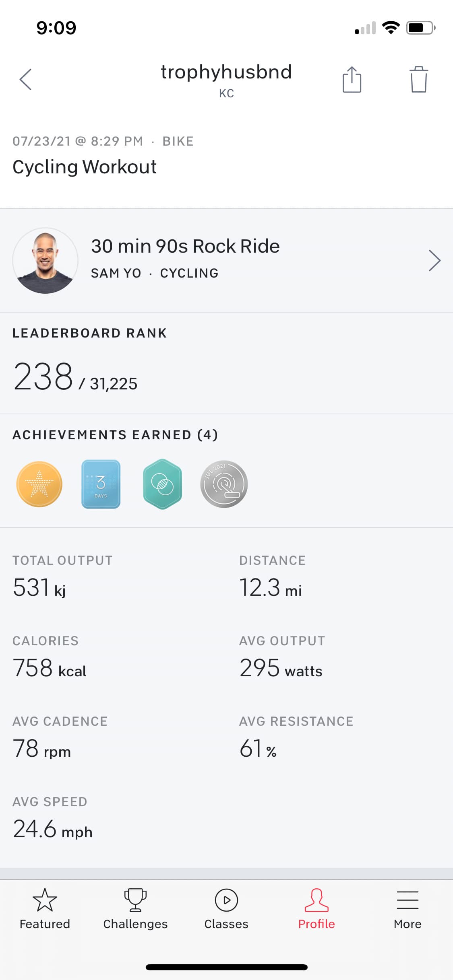Tap the Wi-Fi status bar icon
The width and height of the screenshot is (453, 980).
391,28
